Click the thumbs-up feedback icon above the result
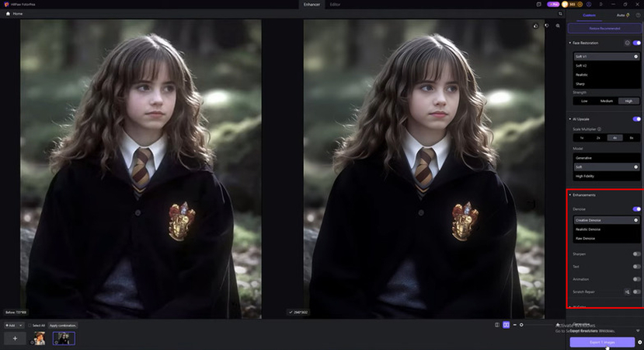This screenshot has width=644, height=350. pos(535,26)
